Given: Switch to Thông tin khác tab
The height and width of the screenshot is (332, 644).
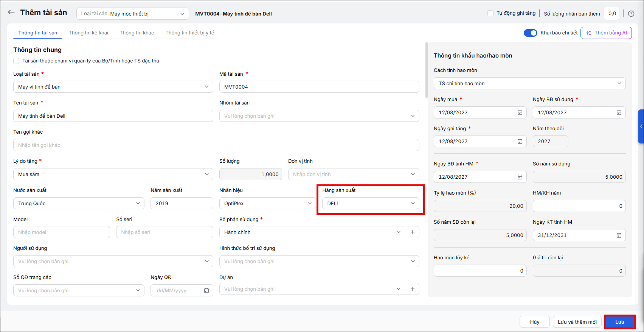Looking at the screenshot, I should click(x=137, y=33).
